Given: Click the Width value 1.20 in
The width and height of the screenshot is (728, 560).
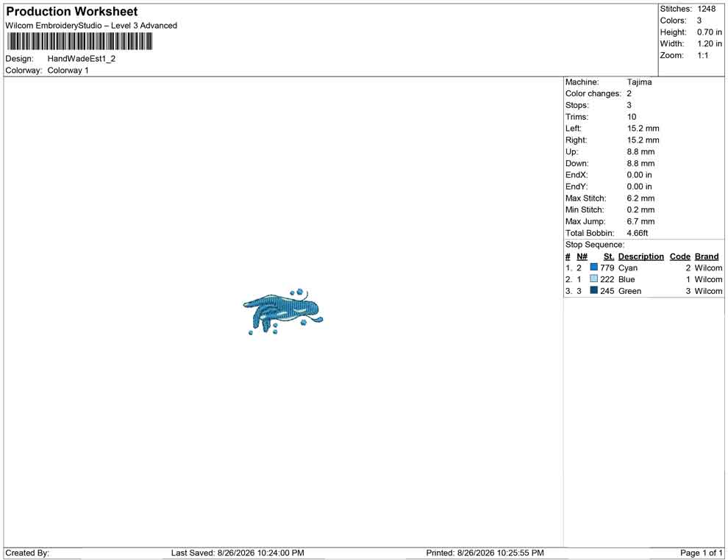Looking at the screenshot, I should point(709,43).
